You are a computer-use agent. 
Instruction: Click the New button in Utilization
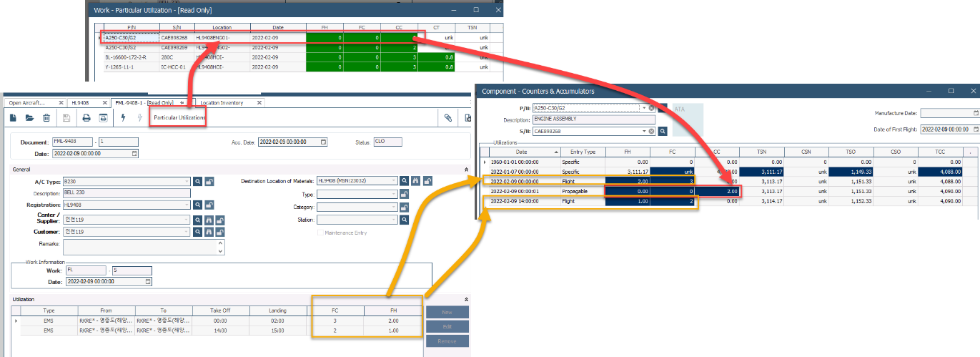(447, 313)
